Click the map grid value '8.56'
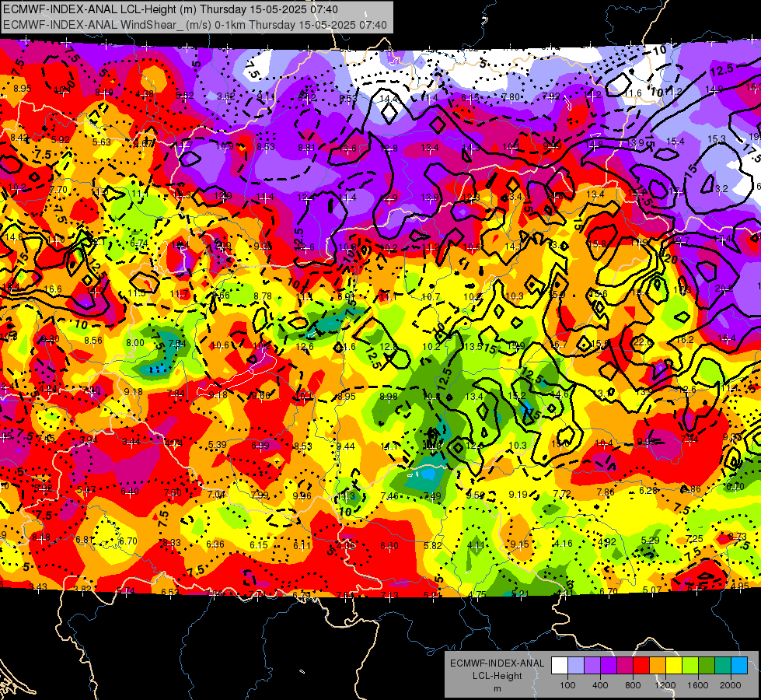761x700 pixels. click(x=93, y=341)
